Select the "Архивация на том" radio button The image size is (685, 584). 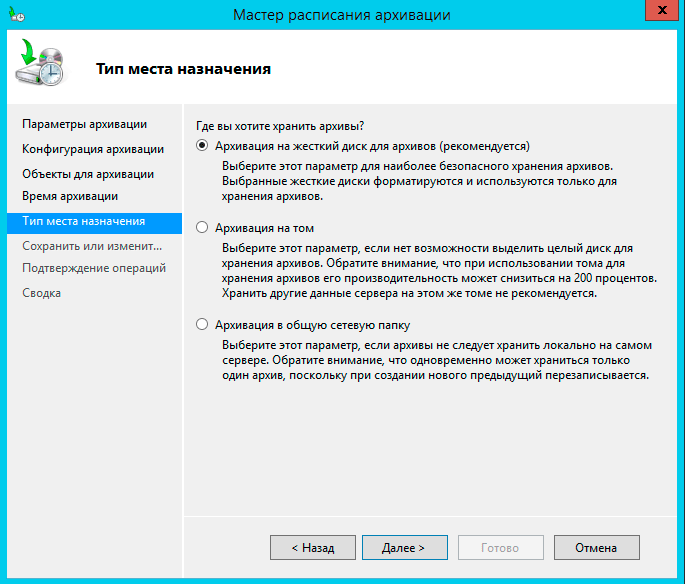[x=203, y=227]
